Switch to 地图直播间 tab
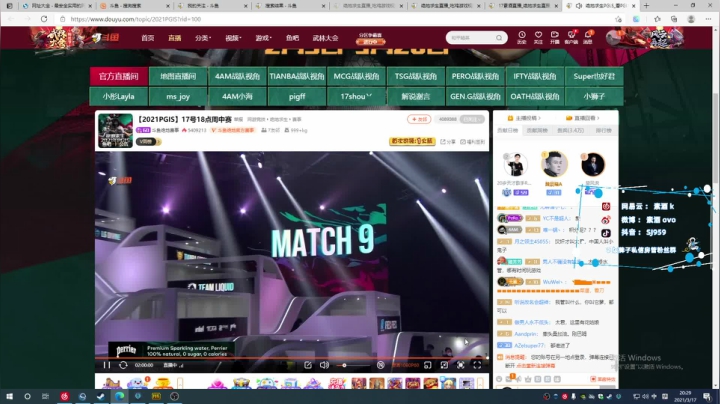The image size is (720, 404). 178,76
